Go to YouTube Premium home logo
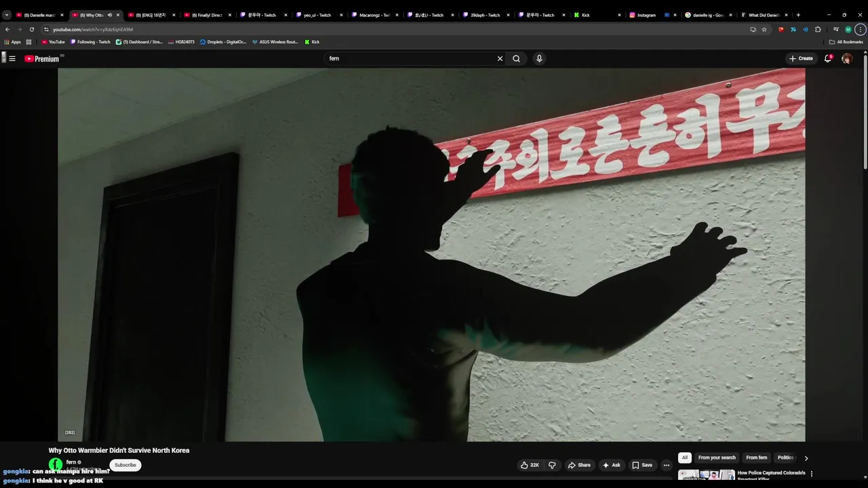Image resolution: width=868 pixels, height=488 pixels. click(42, 59)
